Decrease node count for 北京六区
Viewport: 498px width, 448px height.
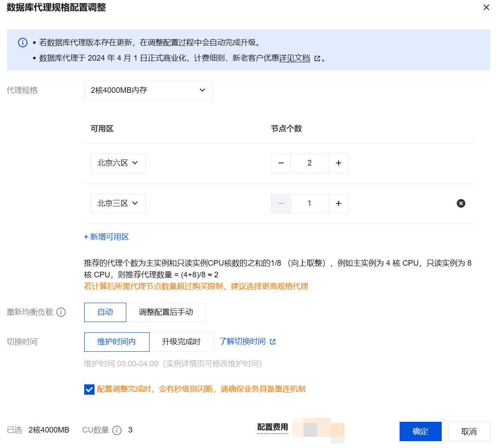coord(281,163)
